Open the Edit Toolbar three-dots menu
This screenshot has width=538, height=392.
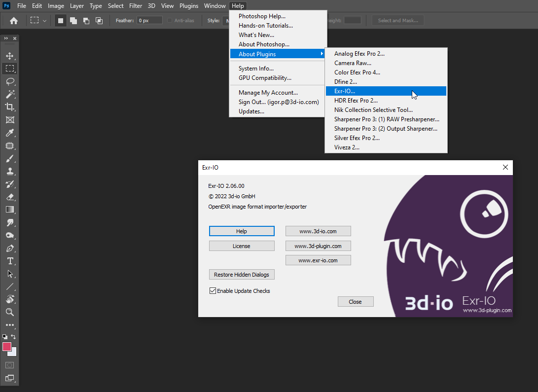(9, 325)
